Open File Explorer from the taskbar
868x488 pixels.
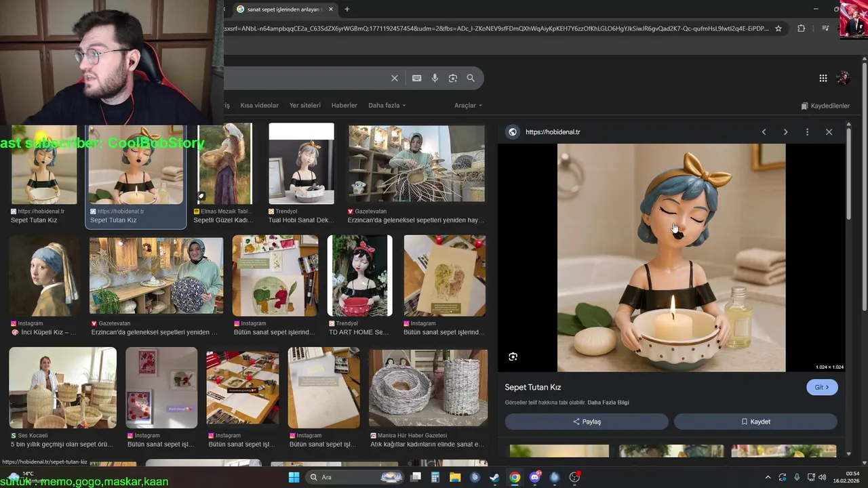tap(455, 477)
